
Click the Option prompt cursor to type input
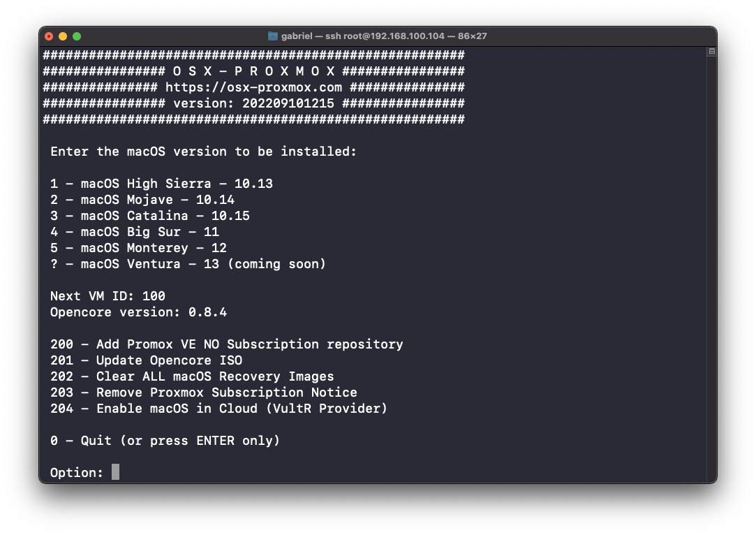[x=115, y=472]
